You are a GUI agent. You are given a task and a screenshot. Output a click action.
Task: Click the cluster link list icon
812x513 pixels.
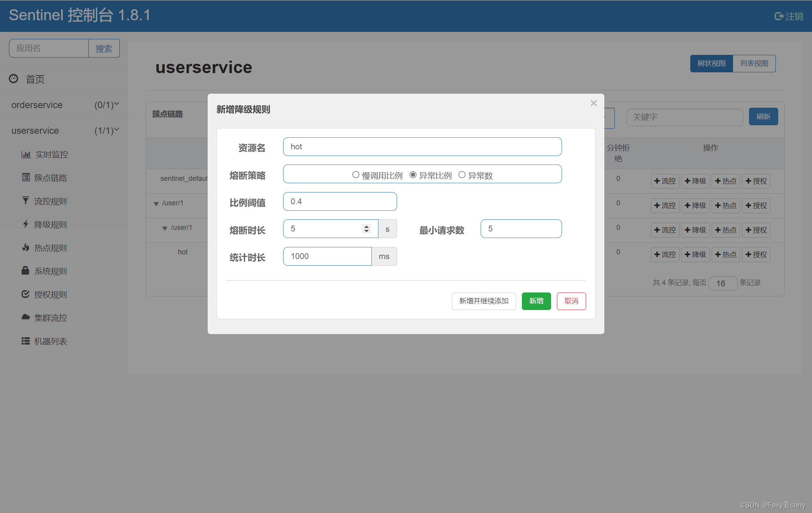coord(26,178)
